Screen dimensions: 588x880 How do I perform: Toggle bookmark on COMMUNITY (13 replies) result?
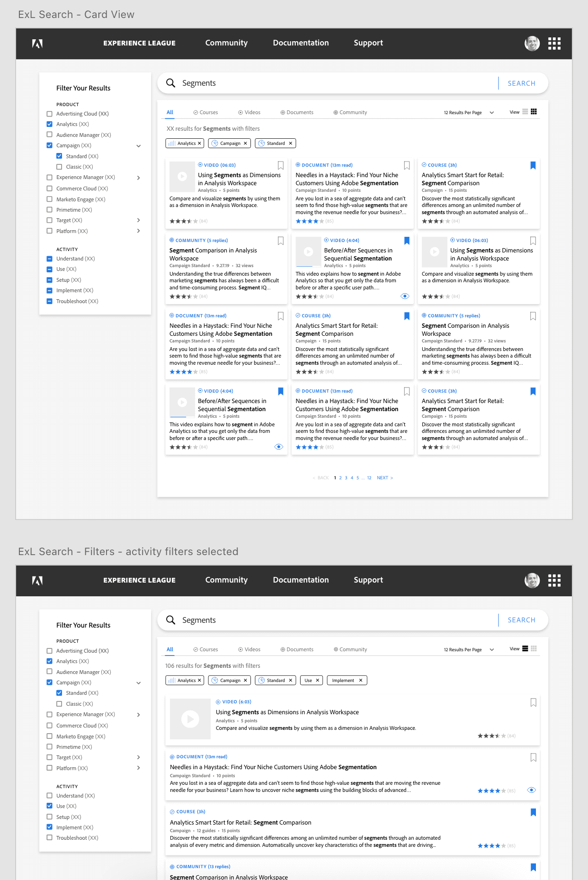point(534,867)
